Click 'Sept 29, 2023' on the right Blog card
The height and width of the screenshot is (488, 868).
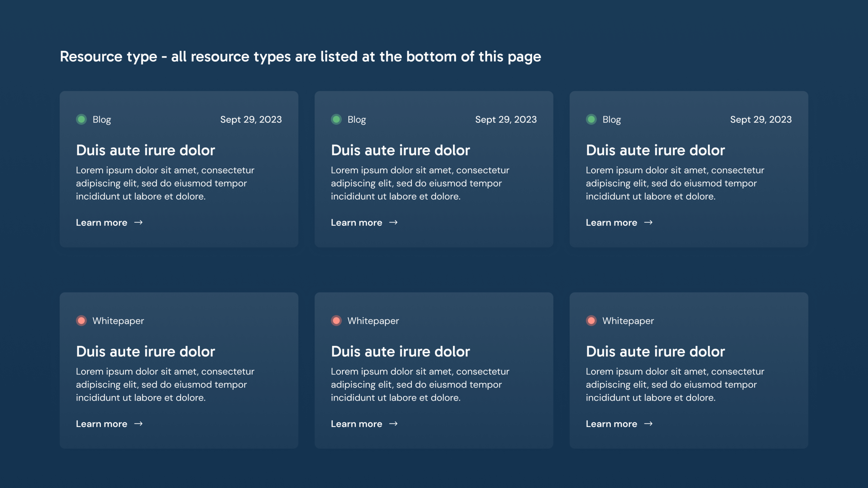761,120
